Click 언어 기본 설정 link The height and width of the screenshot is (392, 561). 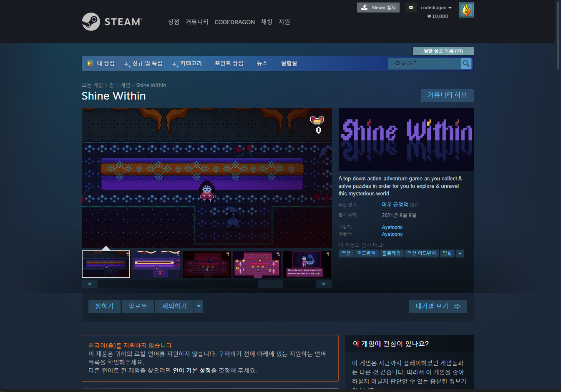click(x=192, y=370)
